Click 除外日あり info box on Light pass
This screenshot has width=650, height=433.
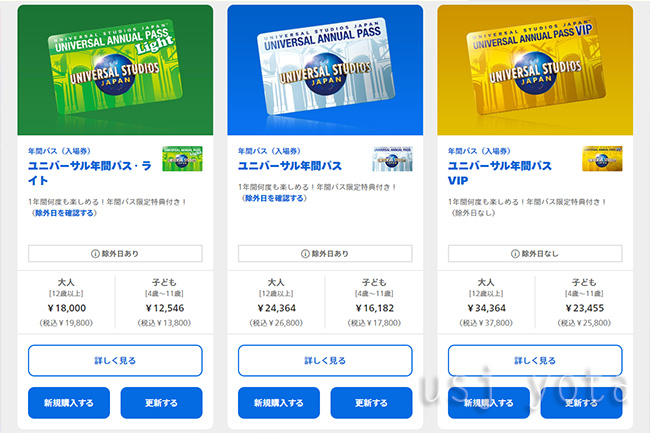tap(115, 254)
